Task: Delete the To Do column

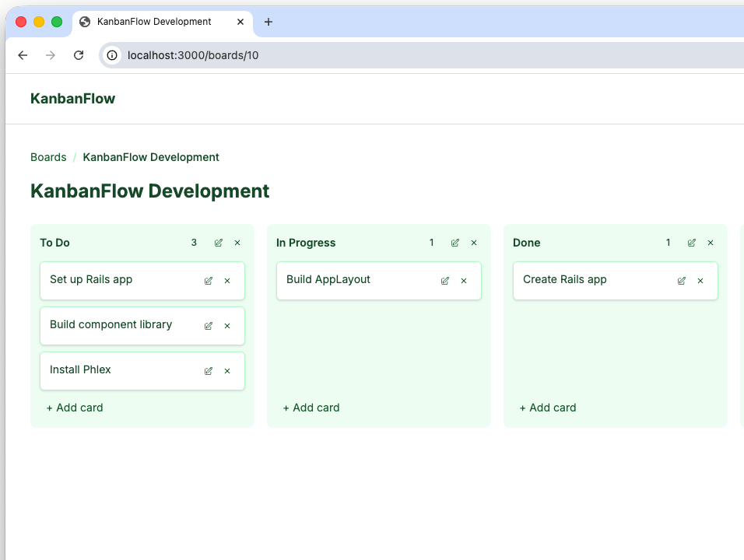Action: [x=237, y=243]
